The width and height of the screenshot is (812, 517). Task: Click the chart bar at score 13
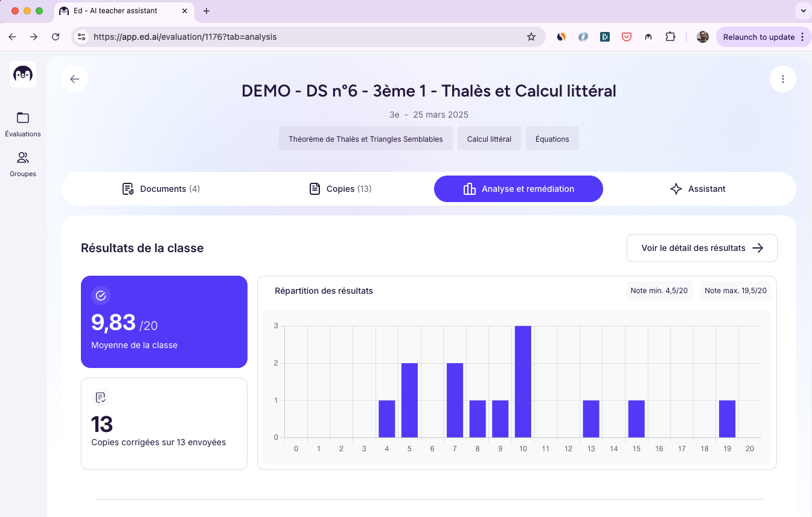click(x=591, y=419)
